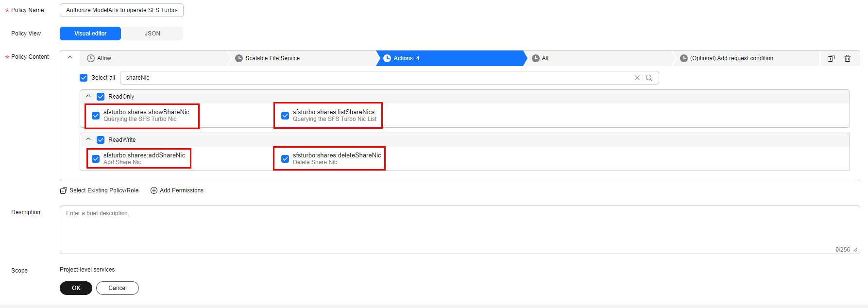Click Add Permissions link
This screenshot has width=868, height=308.
[182, 190]
